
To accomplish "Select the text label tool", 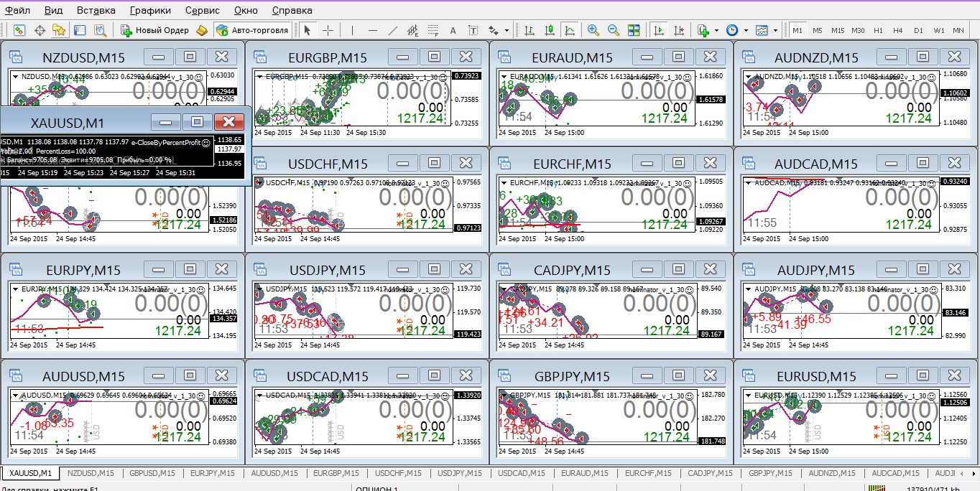I will [x=473, y=30].
